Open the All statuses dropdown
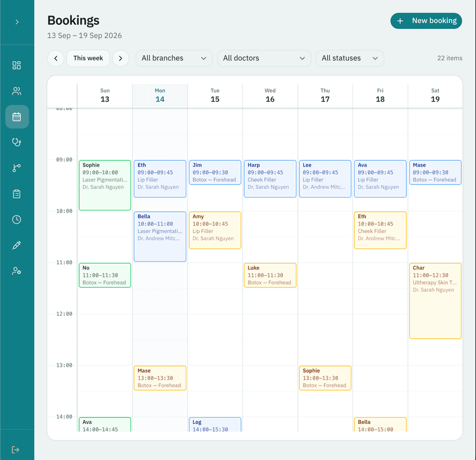 click(350, 58)
